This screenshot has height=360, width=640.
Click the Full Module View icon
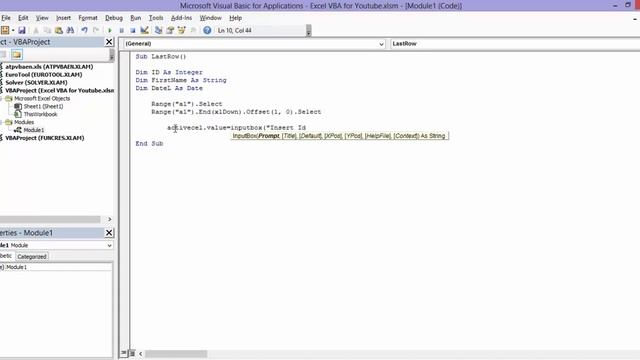[132, 353]
